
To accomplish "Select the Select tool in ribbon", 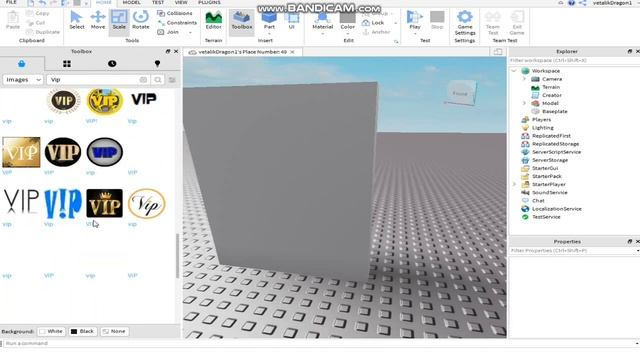I will (76, 20).
